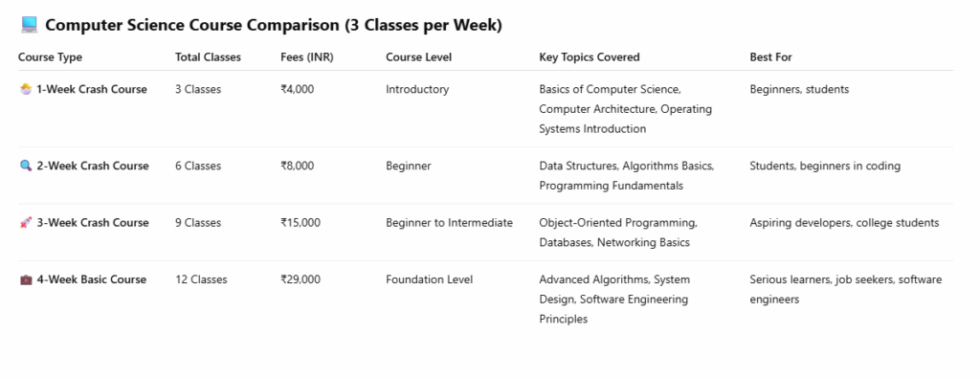Click the briefcase icon for 4-Week course
Screen dimensions: 980x378
coord(26,279)
